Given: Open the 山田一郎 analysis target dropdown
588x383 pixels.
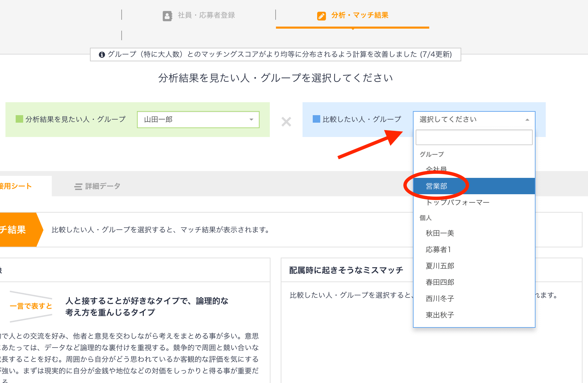Looking at the screenshot, I should pos(198,120).
